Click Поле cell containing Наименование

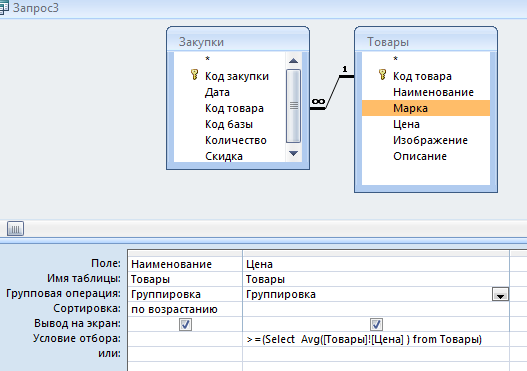[185, 264]
